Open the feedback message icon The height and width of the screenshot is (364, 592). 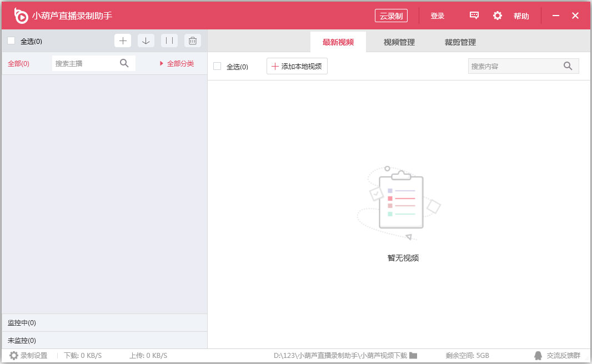(x=474, y=16)
